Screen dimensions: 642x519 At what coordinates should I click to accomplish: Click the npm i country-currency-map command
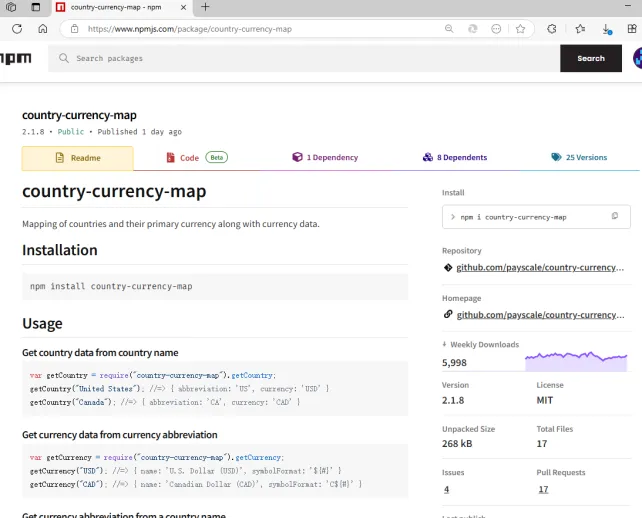tap(513, 217)
